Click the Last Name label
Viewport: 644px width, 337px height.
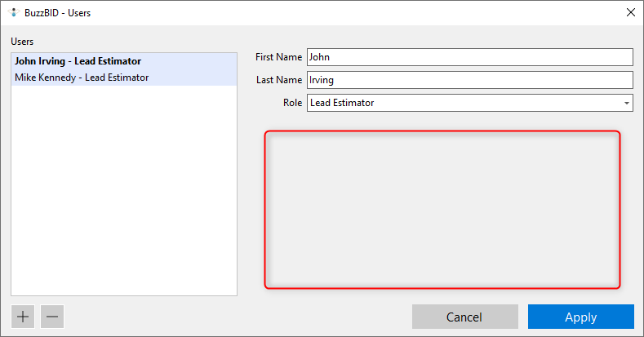coord(278,80)
